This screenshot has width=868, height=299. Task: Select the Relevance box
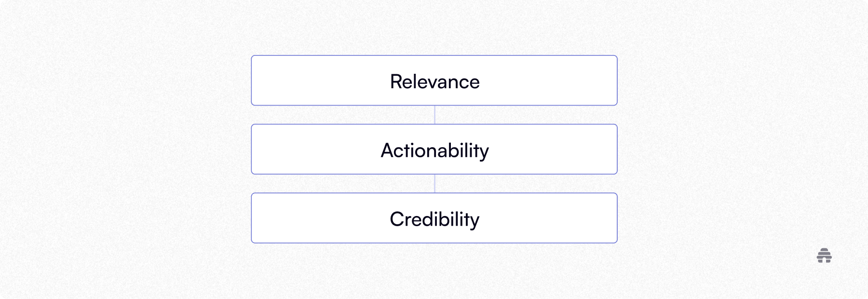click(313, 81)
